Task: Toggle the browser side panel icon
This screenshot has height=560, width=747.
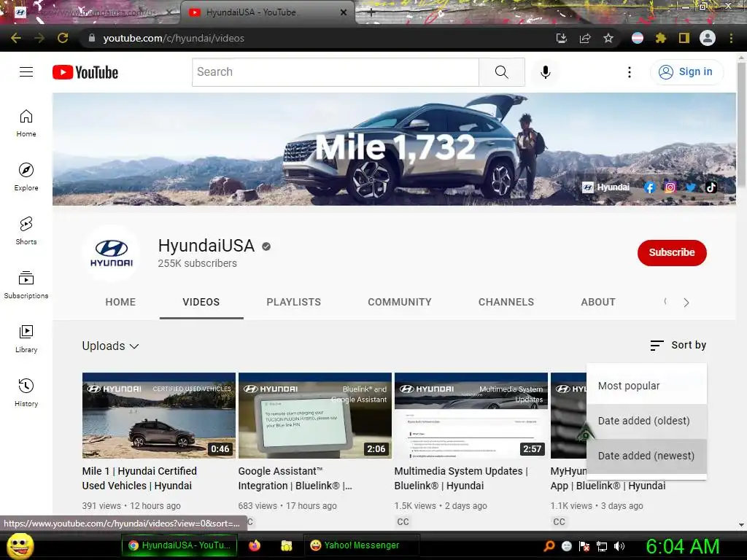Action: (684, 38)
